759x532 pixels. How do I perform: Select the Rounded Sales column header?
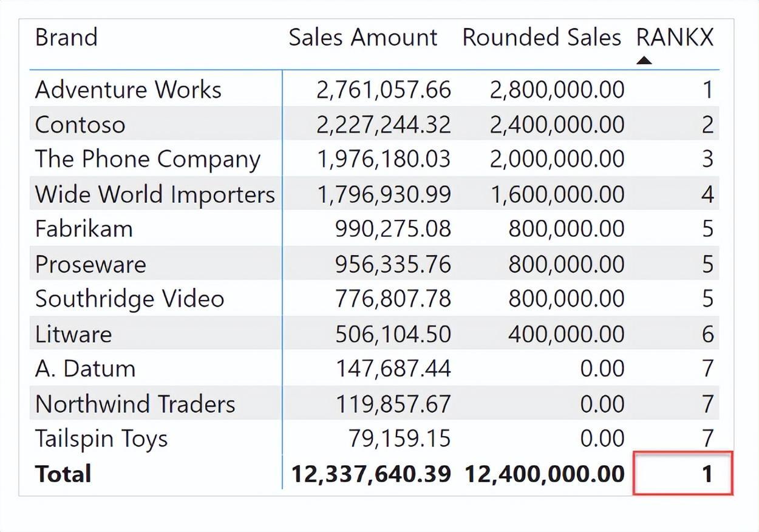point(541,38)
